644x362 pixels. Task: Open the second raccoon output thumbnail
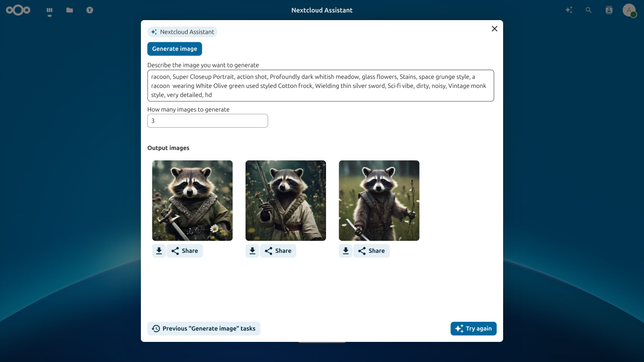[286, 201]
